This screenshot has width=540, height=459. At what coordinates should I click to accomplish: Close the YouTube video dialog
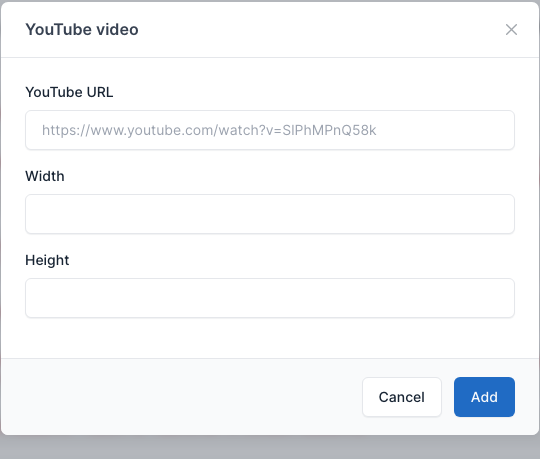pos(511,30)
